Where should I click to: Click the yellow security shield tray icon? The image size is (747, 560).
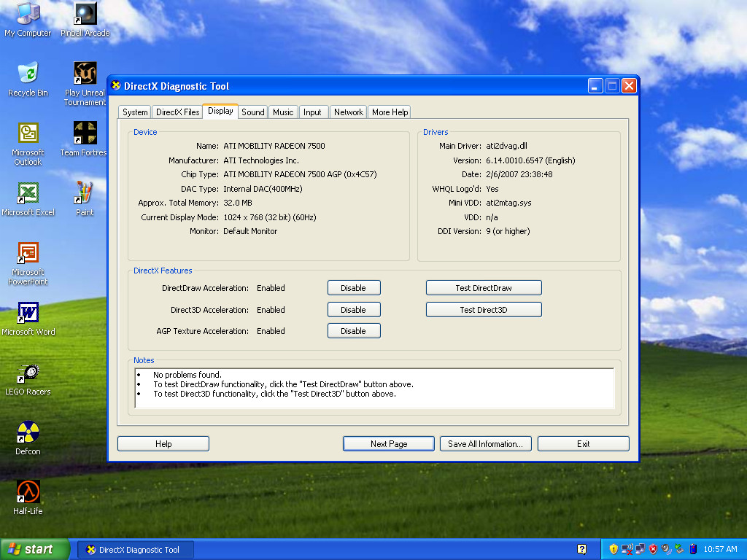point(614,549)
